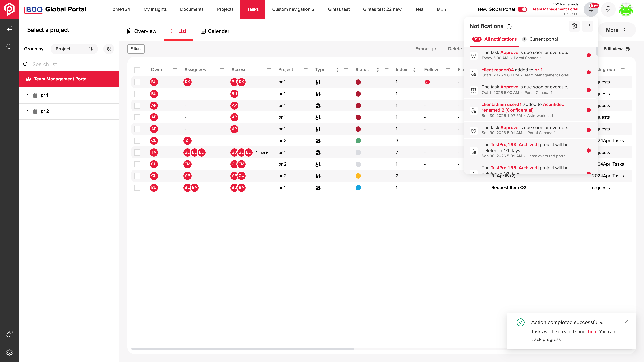Sort by the Index column arrows

tap(414, 70)
